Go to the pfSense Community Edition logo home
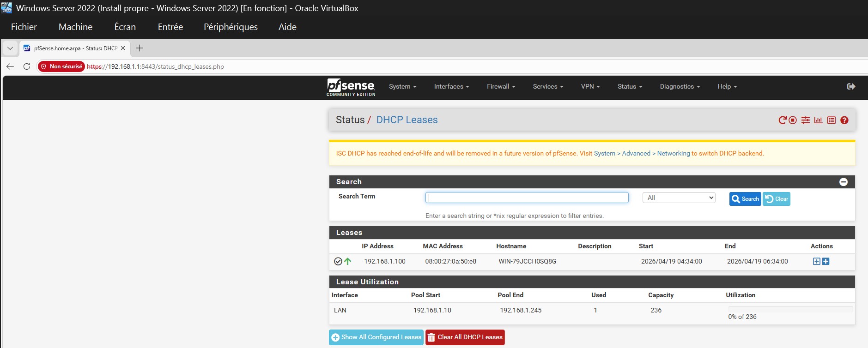 [x=351, y=87]
